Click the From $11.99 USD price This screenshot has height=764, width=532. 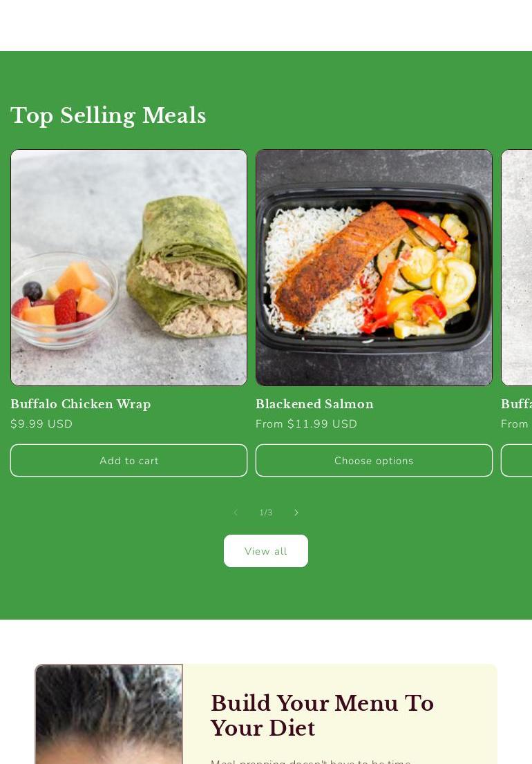click(307, 424)
